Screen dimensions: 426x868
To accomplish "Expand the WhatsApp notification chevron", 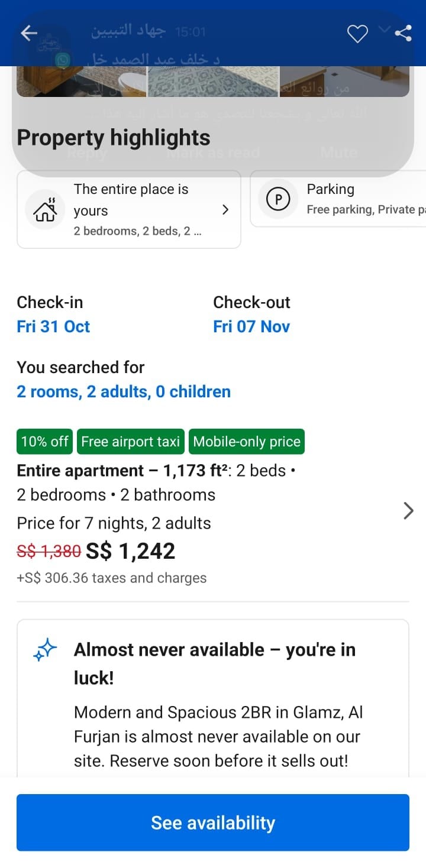I will point(385,28).
